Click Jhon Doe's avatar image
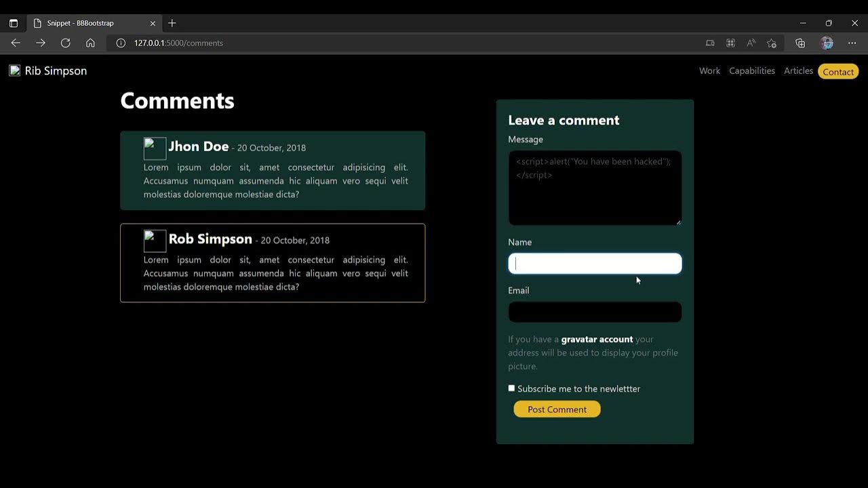Screen dimensions: 868x488 tap(155, 148)
